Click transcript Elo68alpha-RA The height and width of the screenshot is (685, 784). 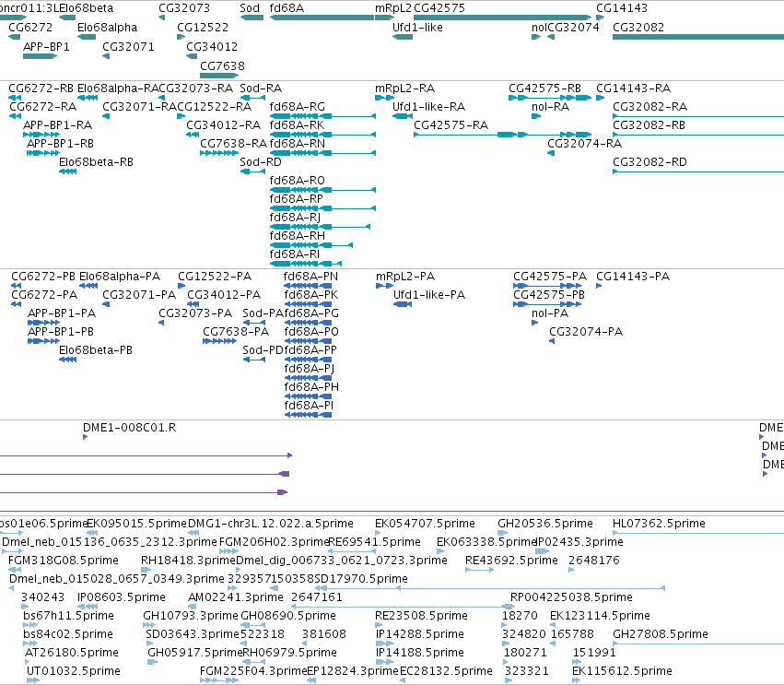118,89
